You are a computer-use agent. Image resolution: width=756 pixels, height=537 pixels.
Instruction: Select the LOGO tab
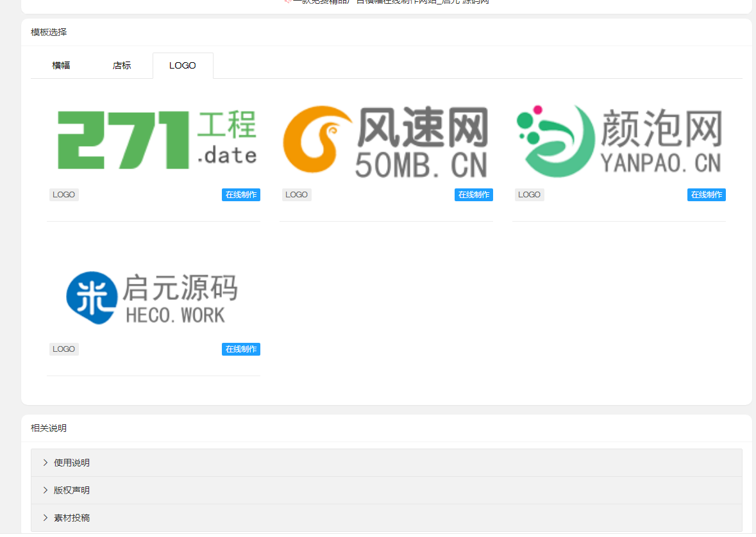coord(183,65)
